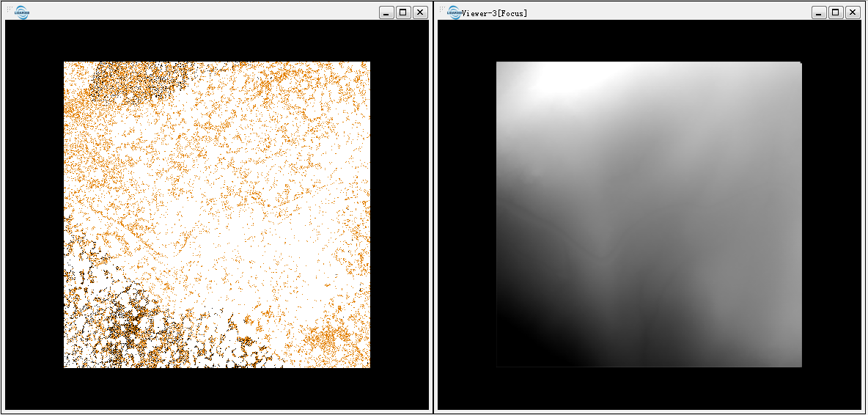Click the LiDAR360 logo in Viewer-3
868x415 pixels.
click(455, 12)
